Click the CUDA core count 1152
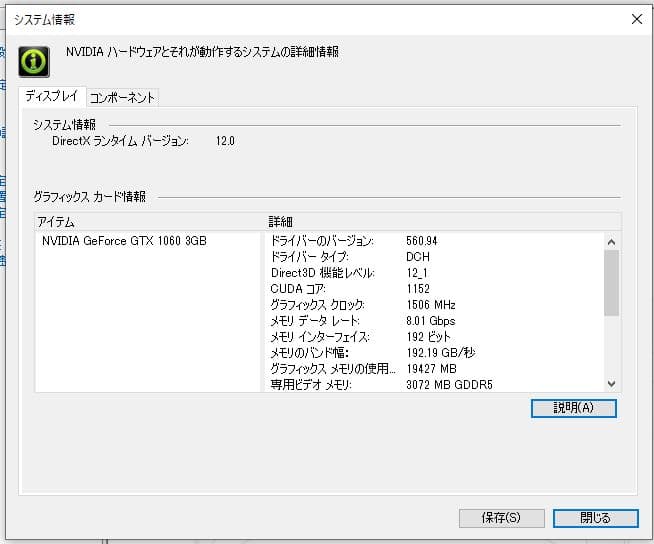Image resolution: width=654 pixels, height=544 pixels. click(x=418, y=289)
